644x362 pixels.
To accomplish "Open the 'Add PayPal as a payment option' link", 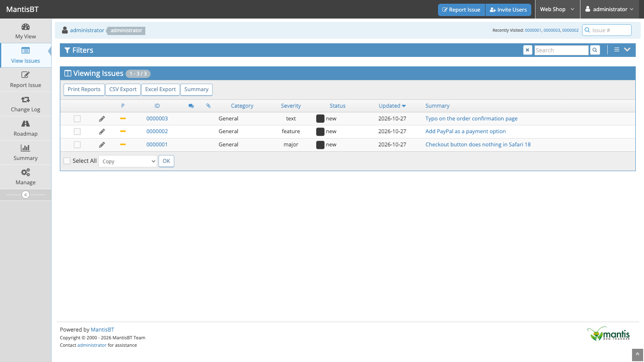I will 465,132.
